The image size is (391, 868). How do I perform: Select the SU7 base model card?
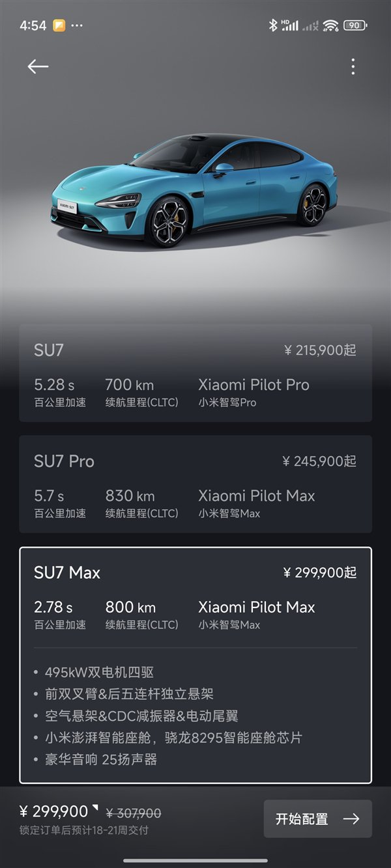point(195,373)
